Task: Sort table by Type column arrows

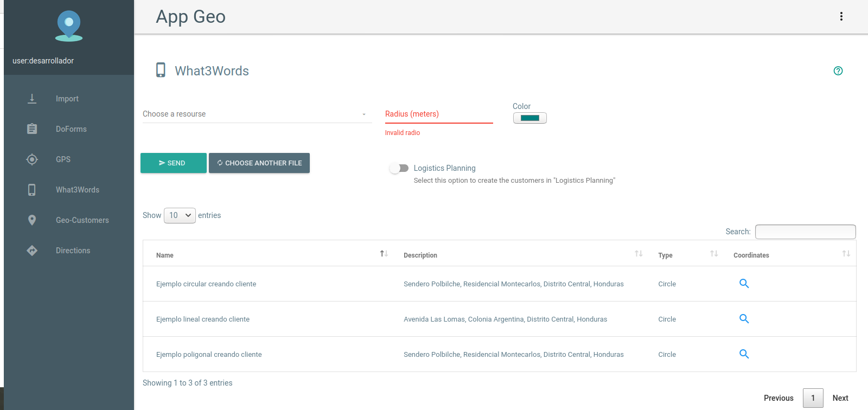Action: coord(714,254)
